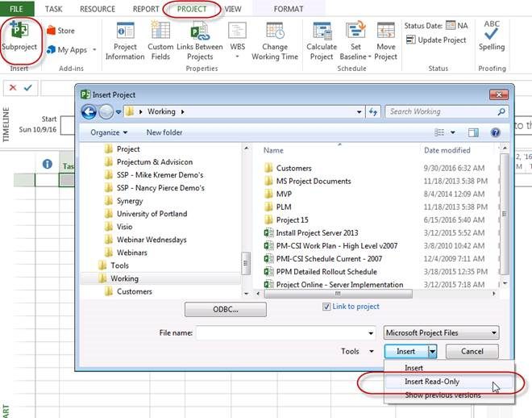
Task: Change the file list view icon
Action: click(x=439, y=132)
